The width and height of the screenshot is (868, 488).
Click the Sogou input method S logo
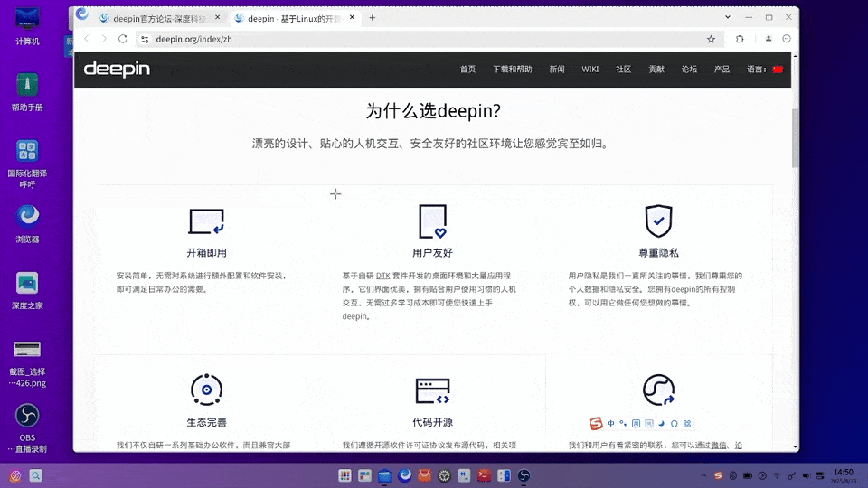[596, 424]
